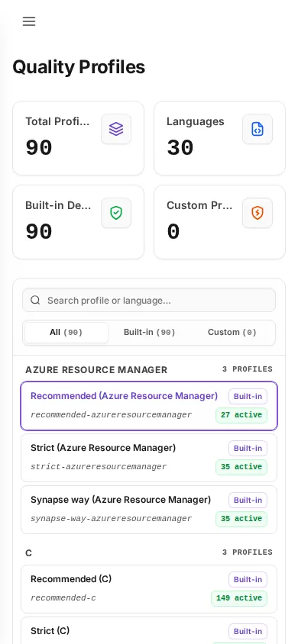Click the Total Profiles layers icon
Screen dimensions: 298x644
tap(116, 129)
